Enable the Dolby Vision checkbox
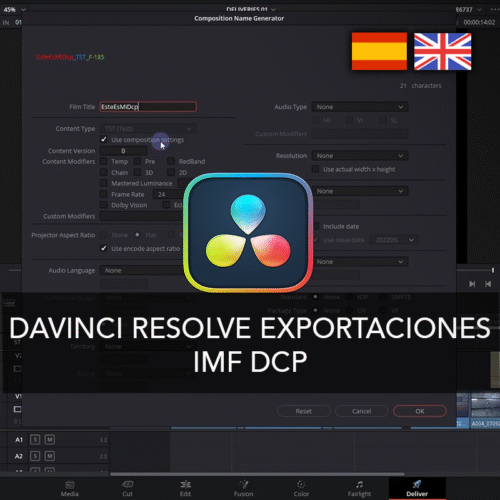The width and height of the screenshot is (500, 500). [104, 205]
